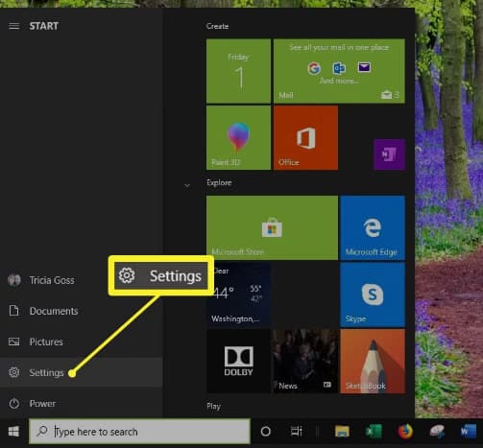Open Settings in the Start menu

[82, 372]
